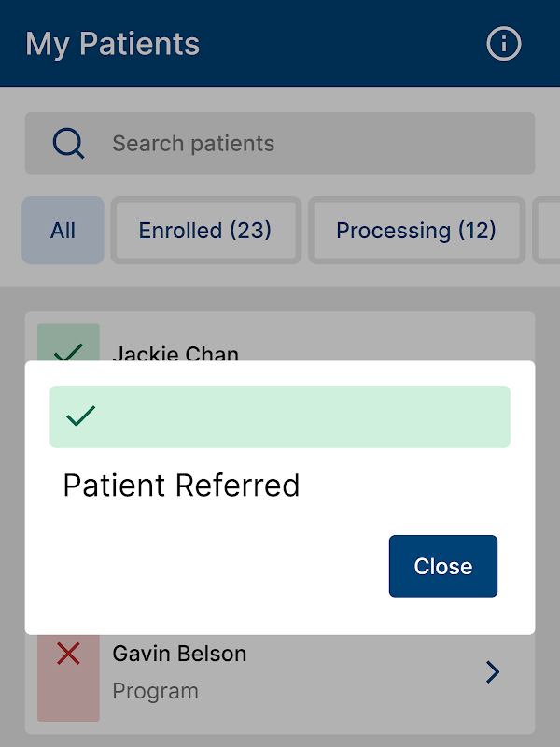The image size is (560, 747).
Task: Select the All filter tab
Action: coord(63,230)
